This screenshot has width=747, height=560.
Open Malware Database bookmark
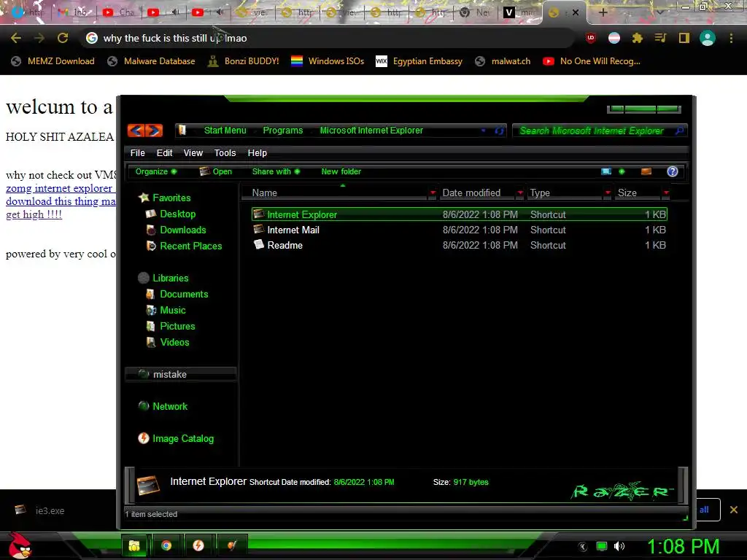(151, 61)
